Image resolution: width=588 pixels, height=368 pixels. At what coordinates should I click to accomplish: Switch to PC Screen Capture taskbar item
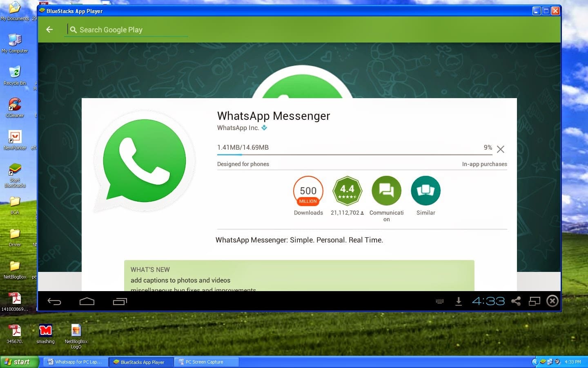pos(207,362)
